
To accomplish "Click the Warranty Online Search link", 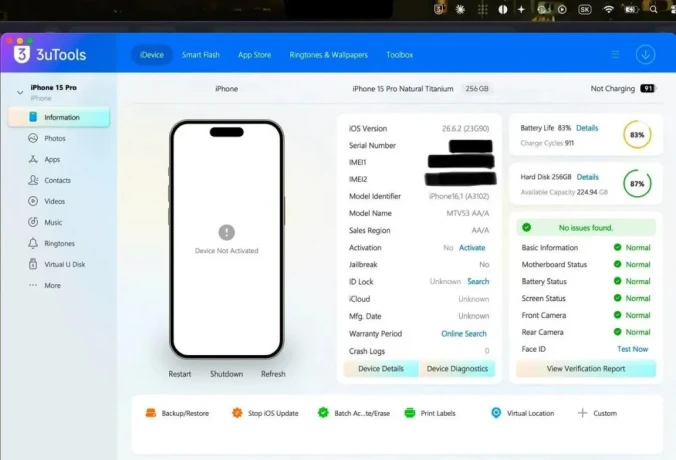I will tap(464, 334).
